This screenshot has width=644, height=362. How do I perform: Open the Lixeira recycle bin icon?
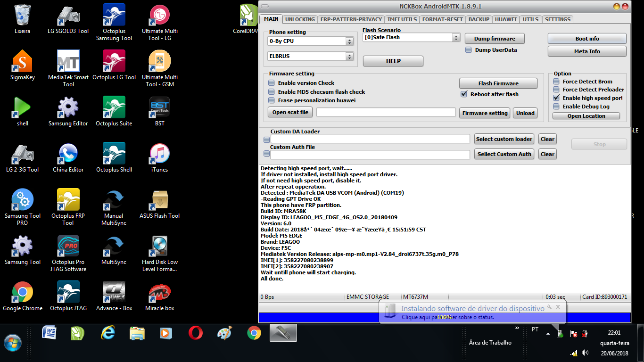(22, 19)
